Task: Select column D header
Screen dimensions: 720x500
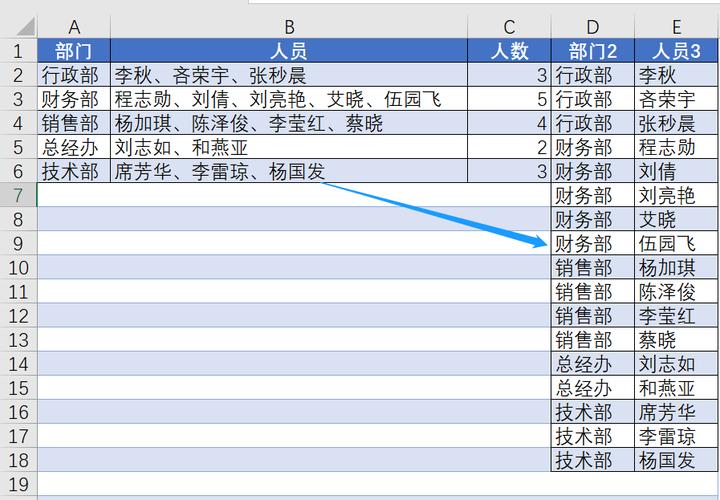Action: (x=592, y=27)
